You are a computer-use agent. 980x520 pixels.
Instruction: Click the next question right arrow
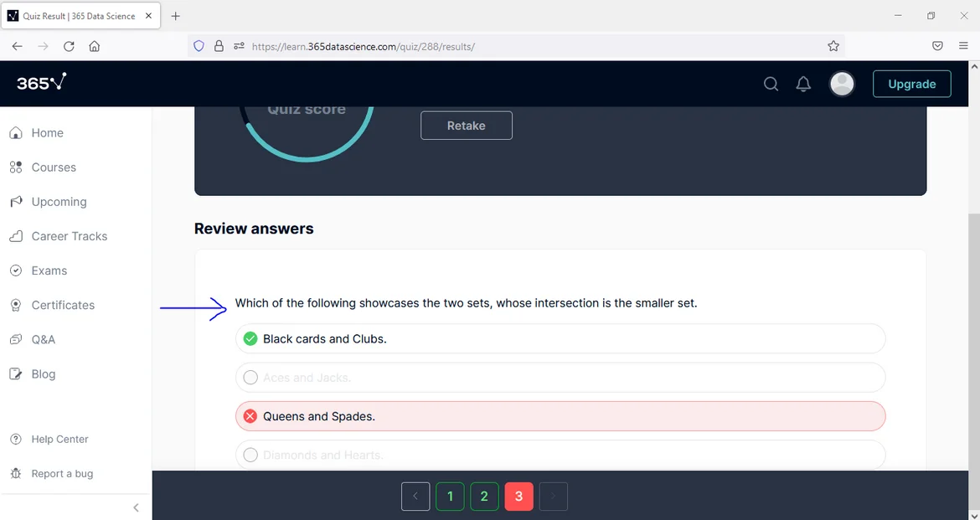click(553, 497)
